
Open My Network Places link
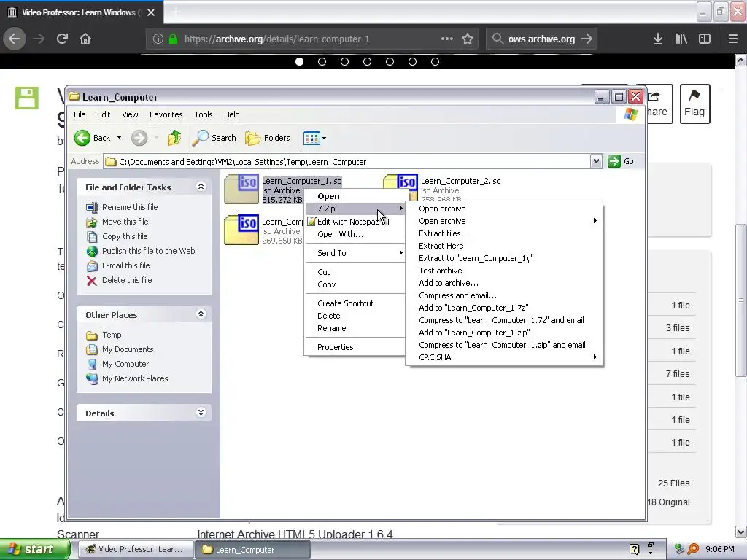[135, 378]
